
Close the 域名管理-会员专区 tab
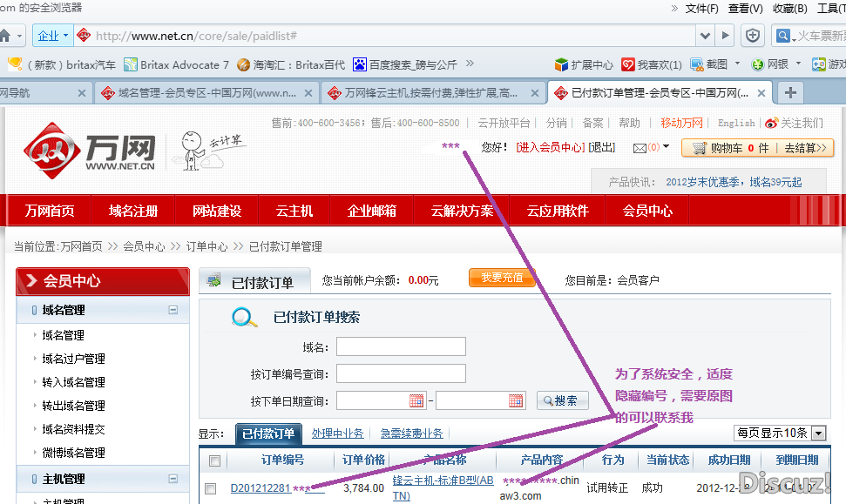(308, 93)
